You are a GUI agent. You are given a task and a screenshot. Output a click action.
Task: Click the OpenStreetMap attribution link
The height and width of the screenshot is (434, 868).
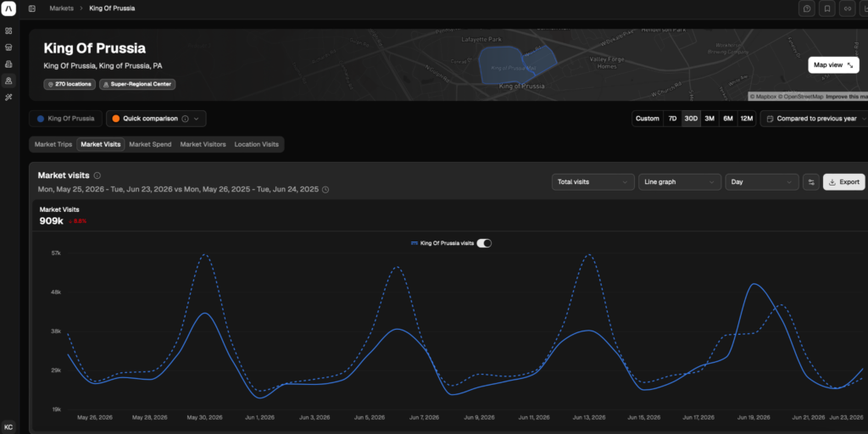800,97
